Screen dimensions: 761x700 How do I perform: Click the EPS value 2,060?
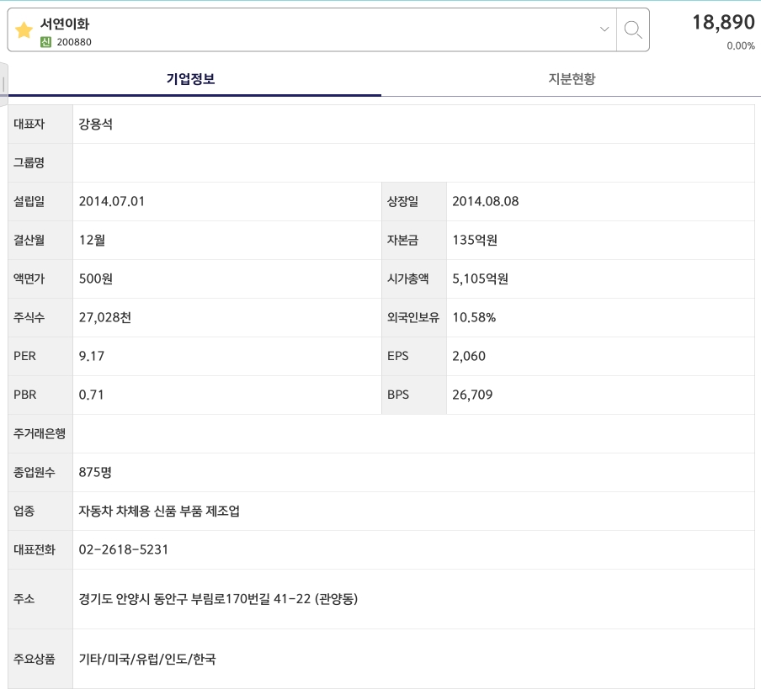point(469,356)
